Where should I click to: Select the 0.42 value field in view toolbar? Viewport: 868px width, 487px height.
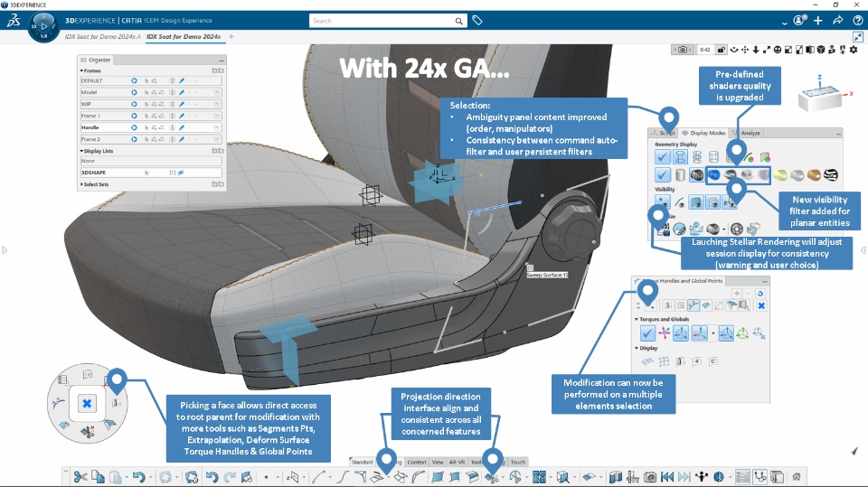(x=705, y=50)
